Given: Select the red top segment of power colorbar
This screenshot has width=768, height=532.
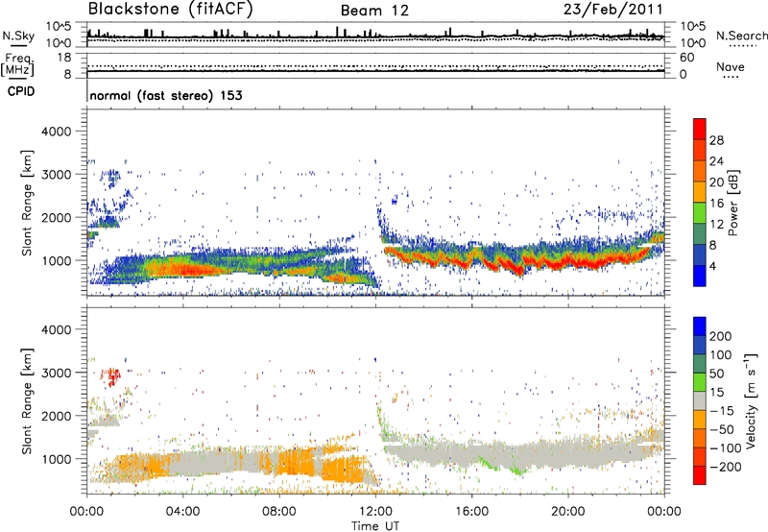Looking at the screenshot, I should tap(700, 129).
